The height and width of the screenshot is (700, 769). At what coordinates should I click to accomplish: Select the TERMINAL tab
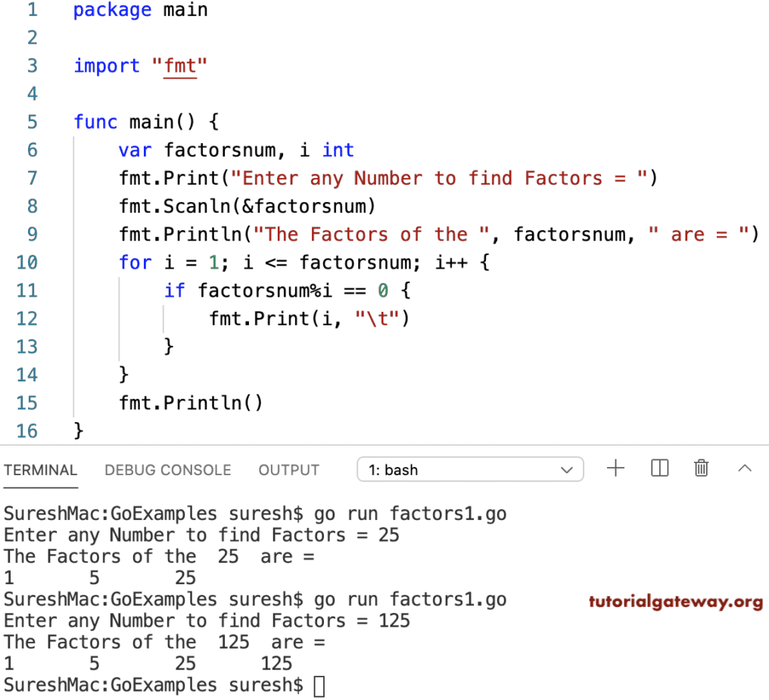tap(40, 470)
